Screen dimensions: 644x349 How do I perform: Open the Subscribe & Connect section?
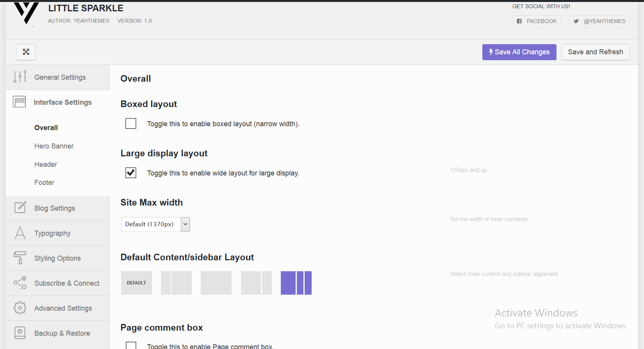pos(57,283)
